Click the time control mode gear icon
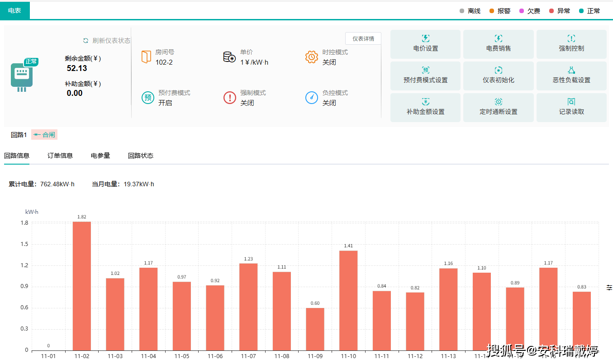Image resolution: width=613 pixels, height=364 pixels. click(312, 57)
